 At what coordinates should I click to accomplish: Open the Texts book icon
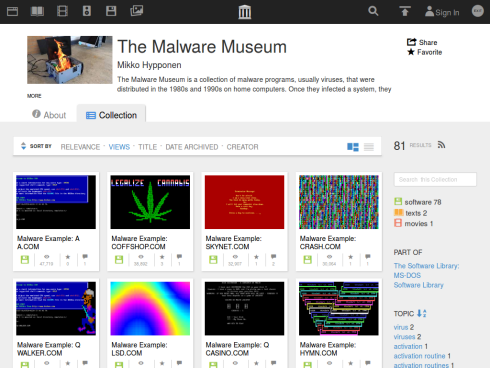(37, 11)
